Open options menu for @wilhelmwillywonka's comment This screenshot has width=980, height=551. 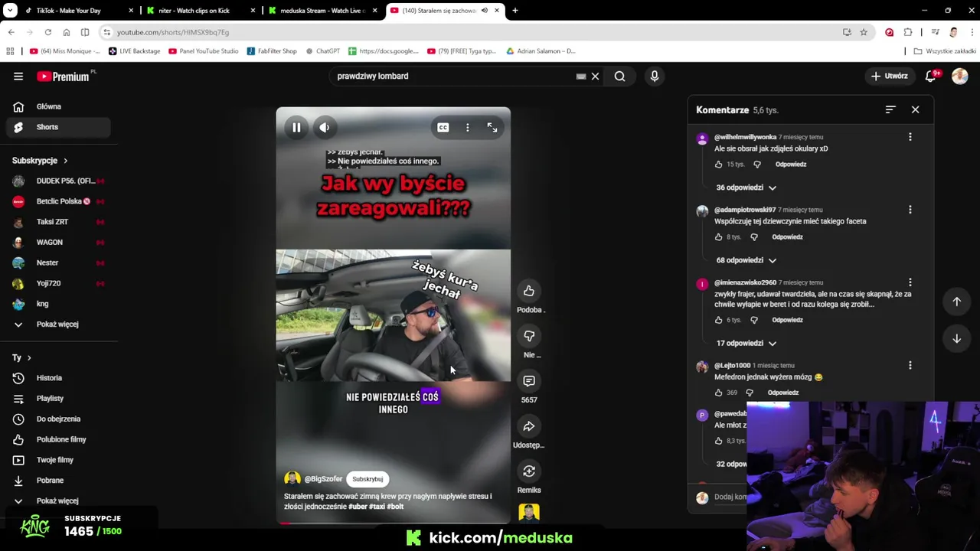[x=910, y=137]
